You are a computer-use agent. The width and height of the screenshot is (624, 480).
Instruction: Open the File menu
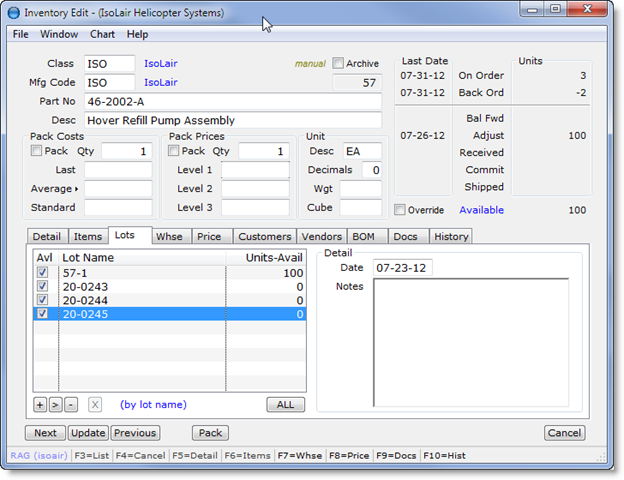[x=20, y=34]
